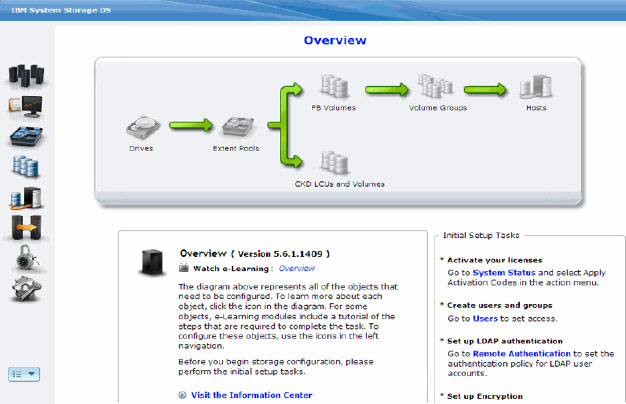Click the Hosts diagram icon

coord(536,87)
